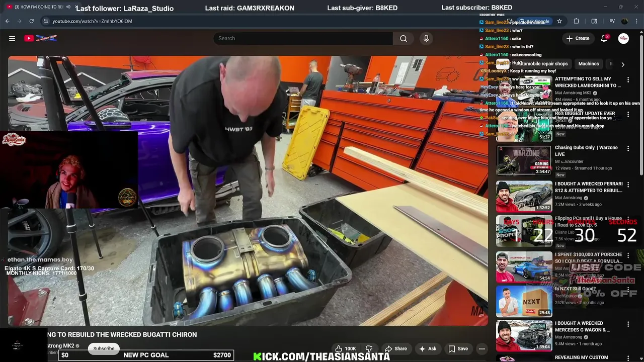Viewport: 644px width, 362px height.
Task: Click the main Bugatti Chiron video player
Action: coord(248,191)
